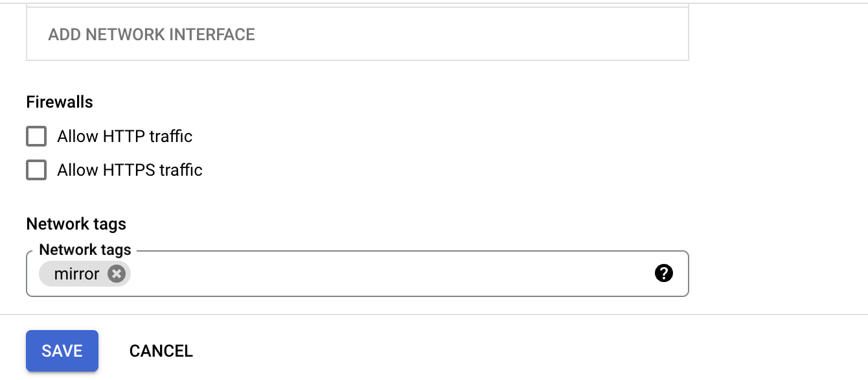Tick the Allow HTTPS traffic checkbox
Screen dimensions: 868x380
tap(36, 171)
